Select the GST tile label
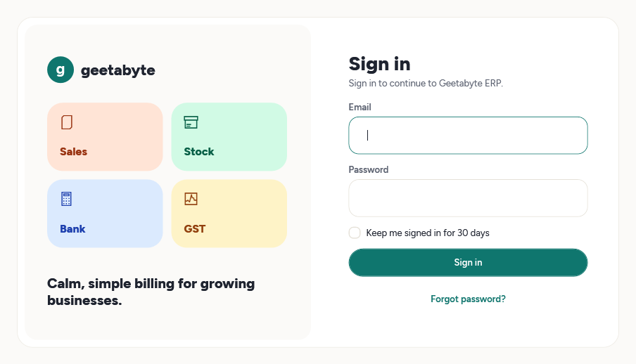The image size is (636, 364). click(195, 229)
